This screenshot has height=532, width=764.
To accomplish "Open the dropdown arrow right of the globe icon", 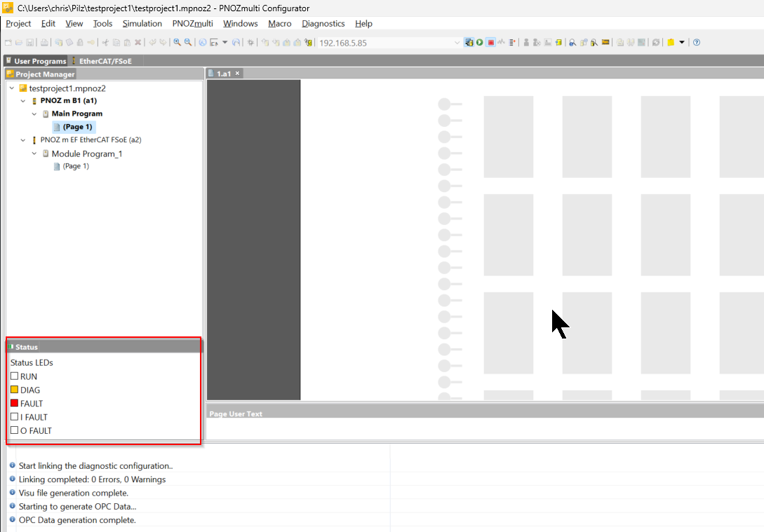I will pos(224,42).
